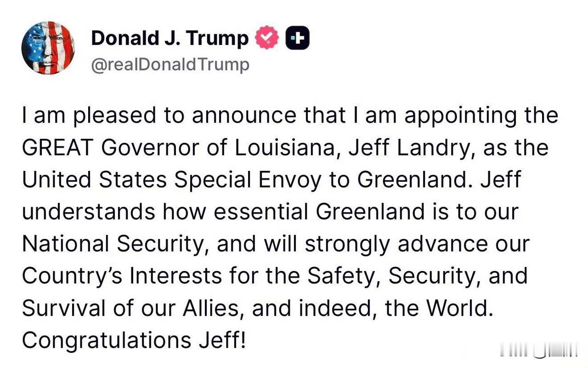The image size is (588, 368).
Task: Click the red verified checkmark badge
Action: 267,38
